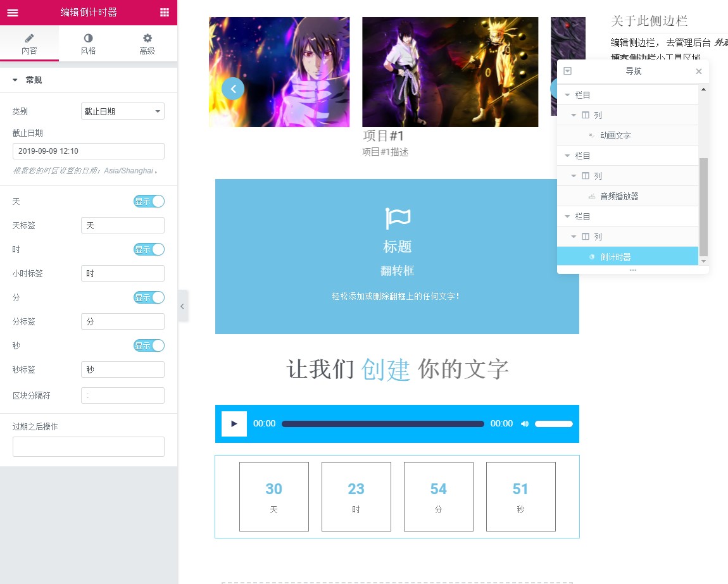
Task: Click the countdown days box 30
Action: 274,497
